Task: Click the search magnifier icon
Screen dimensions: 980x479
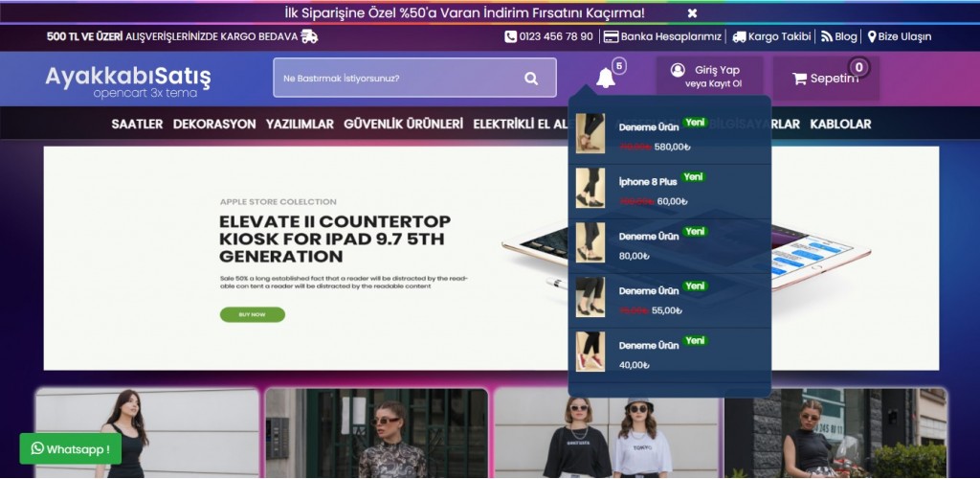Action: coord(531,79)
